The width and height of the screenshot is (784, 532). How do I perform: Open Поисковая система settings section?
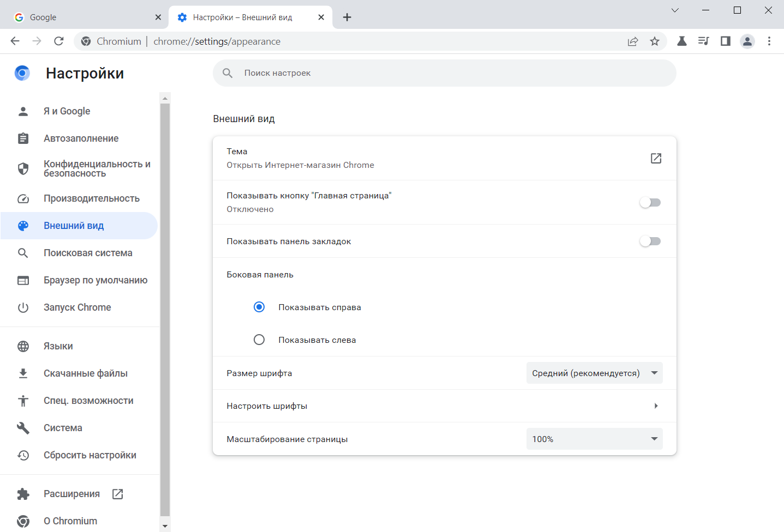79,253
